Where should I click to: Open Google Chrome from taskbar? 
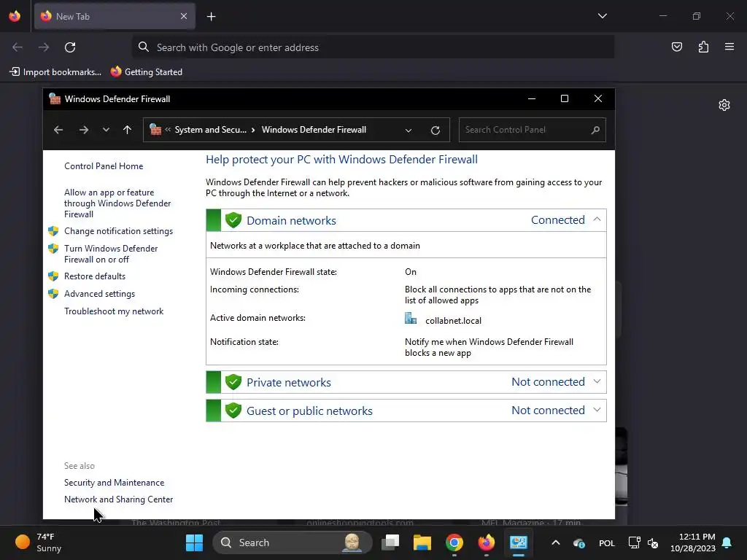click(454, 542)
